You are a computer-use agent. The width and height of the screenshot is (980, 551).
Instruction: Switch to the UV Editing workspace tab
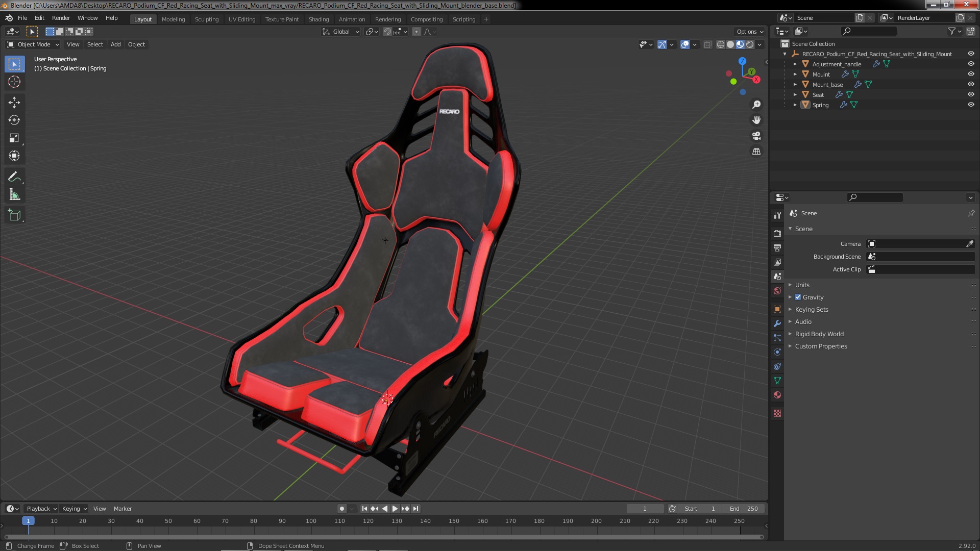coord(241,19)
